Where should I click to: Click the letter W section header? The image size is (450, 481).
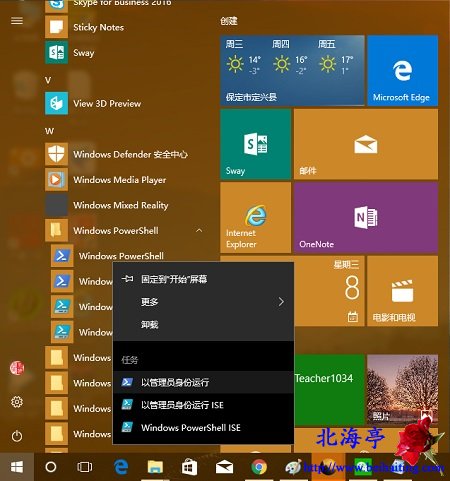pos(49,131)
